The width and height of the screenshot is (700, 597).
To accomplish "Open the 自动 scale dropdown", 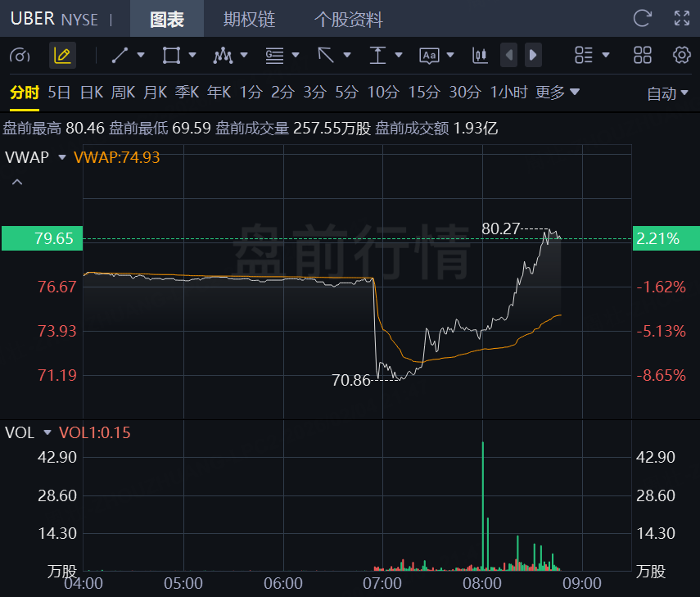I will click(667, 94).
